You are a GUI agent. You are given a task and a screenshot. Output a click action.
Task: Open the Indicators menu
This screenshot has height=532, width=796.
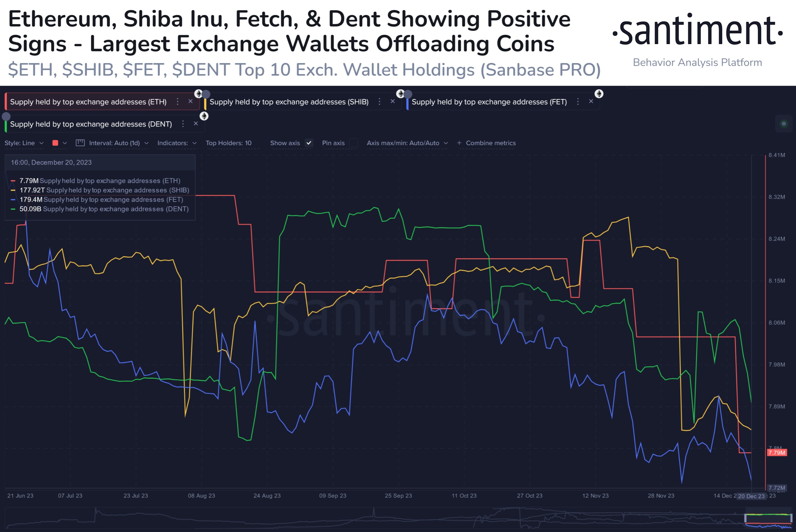[x=177, y=143]
